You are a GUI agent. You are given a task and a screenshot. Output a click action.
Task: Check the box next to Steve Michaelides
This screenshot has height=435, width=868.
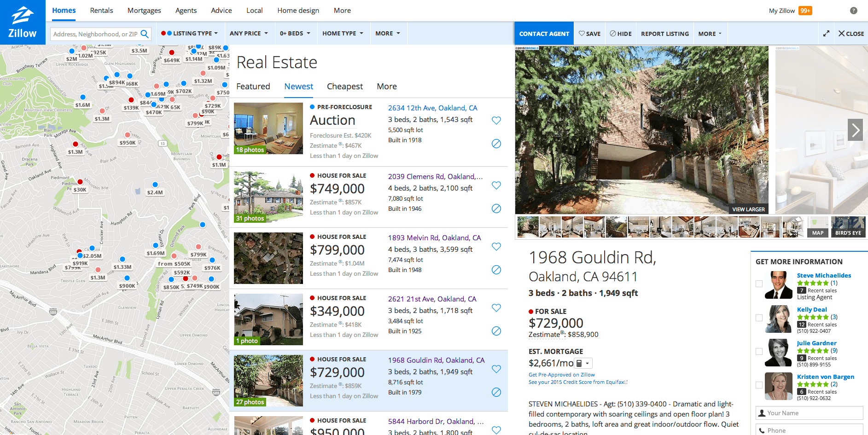(x=758, y=284)
